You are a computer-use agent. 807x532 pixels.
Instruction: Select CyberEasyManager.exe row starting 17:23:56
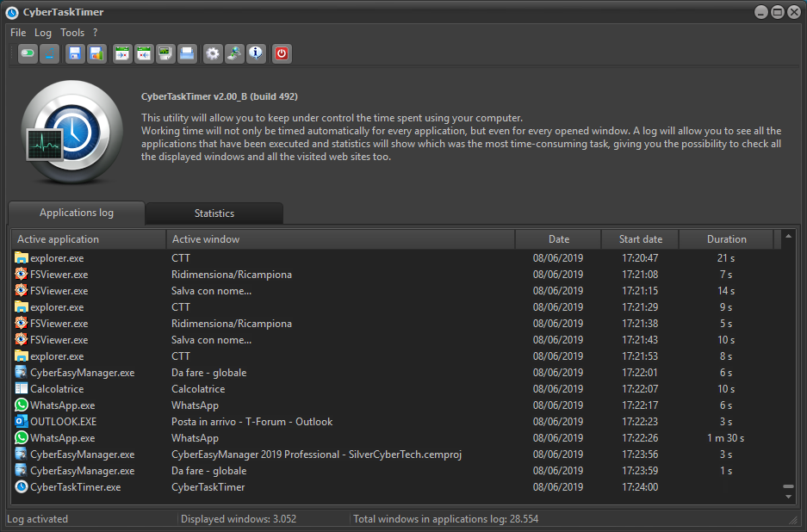click(x=396, y=455)
